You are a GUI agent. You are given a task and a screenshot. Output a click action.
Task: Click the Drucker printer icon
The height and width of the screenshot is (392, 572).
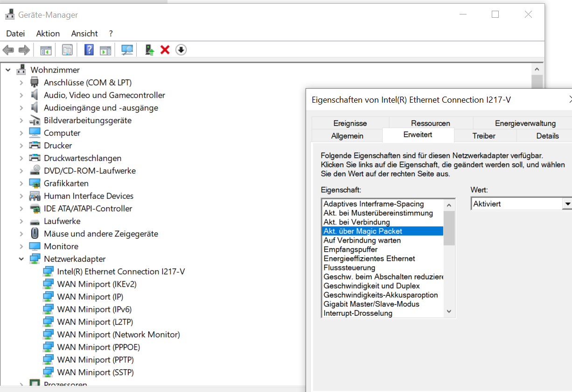[x=35, y=145]
